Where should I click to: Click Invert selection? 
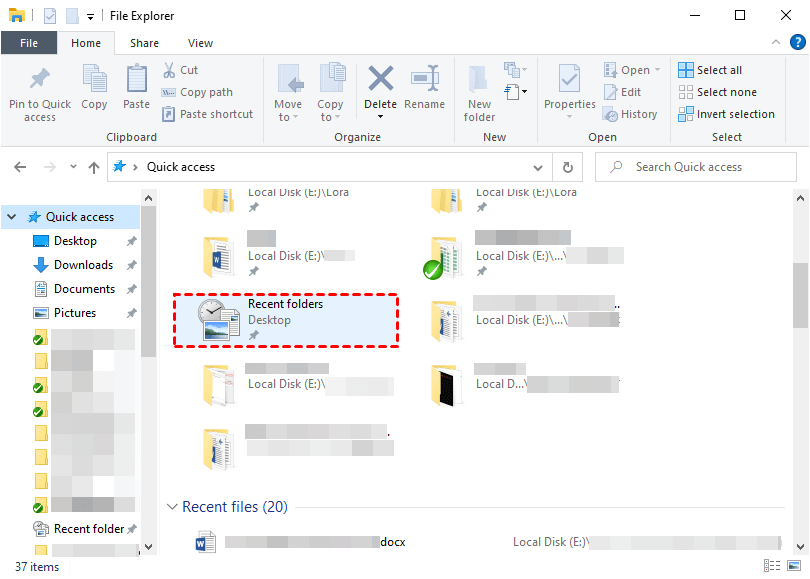726,114
